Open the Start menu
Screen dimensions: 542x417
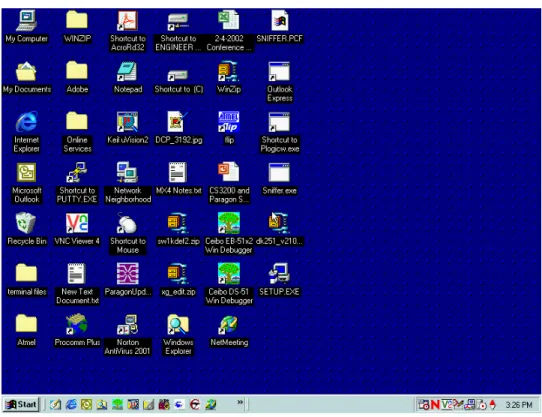click(x=21, y=404)
